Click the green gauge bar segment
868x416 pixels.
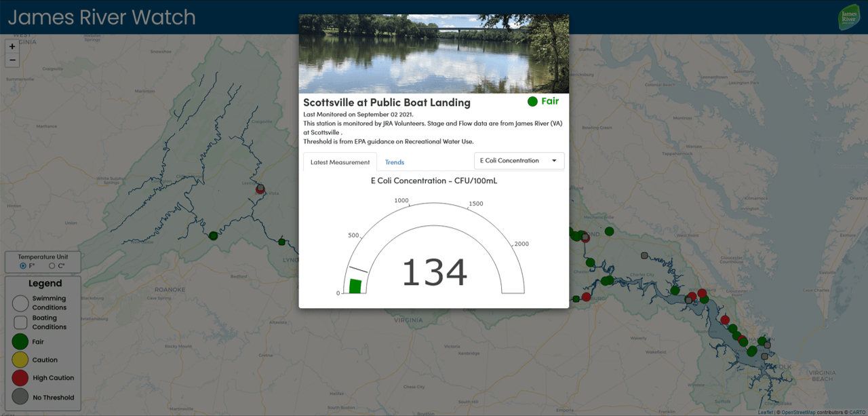point(355,286)
